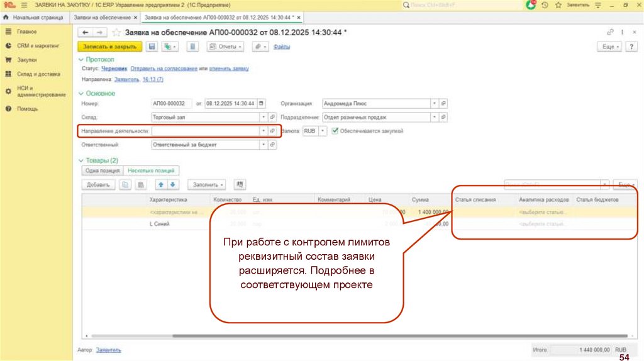Click the barcode icon in goods toolbar
Screen dimensions: 644x361
pyautogui.click(x=141, y=185)
